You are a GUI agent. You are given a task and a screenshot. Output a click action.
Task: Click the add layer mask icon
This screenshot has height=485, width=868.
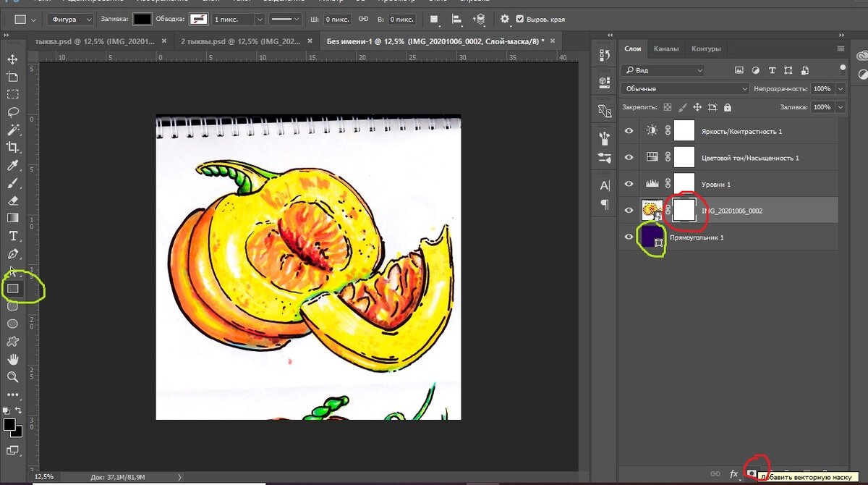[x=752, y=473]
